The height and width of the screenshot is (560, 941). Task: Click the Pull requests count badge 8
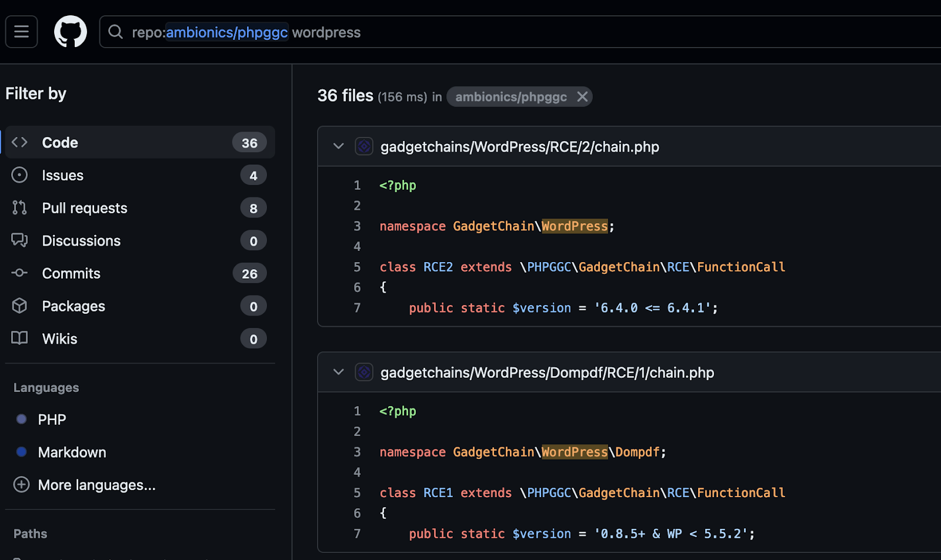pyautogui.click(x=253, y=208)
